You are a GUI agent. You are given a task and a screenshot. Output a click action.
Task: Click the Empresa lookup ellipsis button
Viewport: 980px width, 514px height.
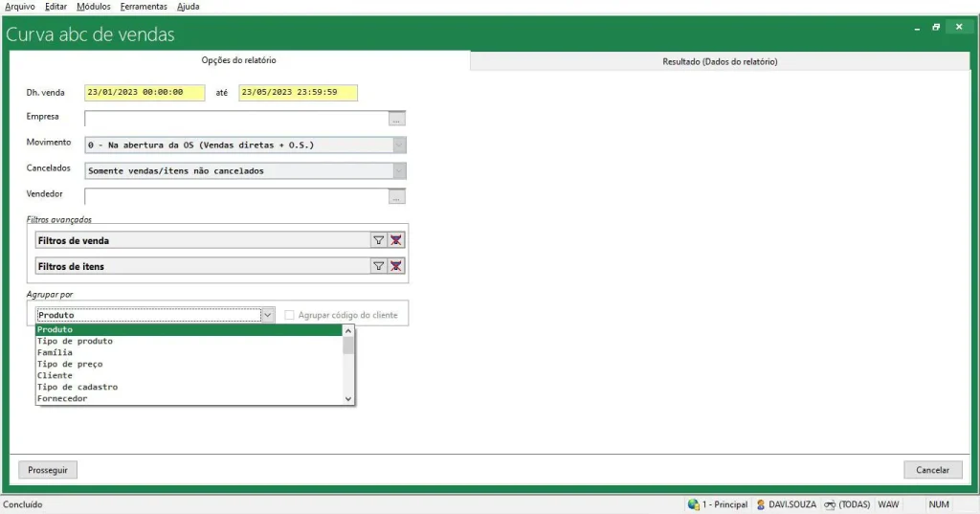click(397, 120)
